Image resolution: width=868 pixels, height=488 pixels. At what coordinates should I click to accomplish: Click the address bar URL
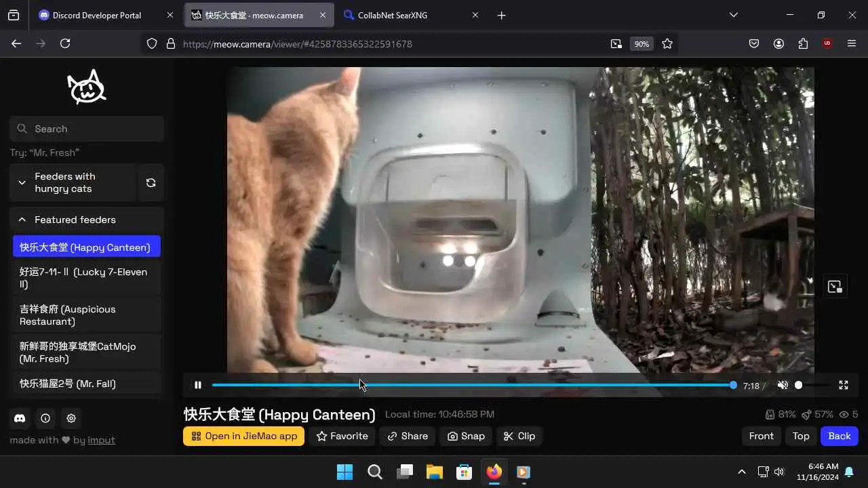click(298, 43)
